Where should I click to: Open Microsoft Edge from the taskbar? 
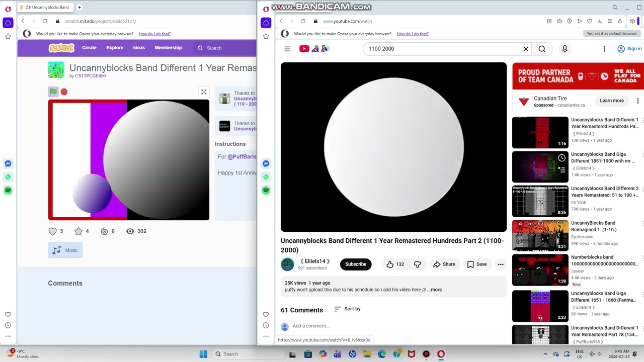pyautogui.click(x=382, y=354)
